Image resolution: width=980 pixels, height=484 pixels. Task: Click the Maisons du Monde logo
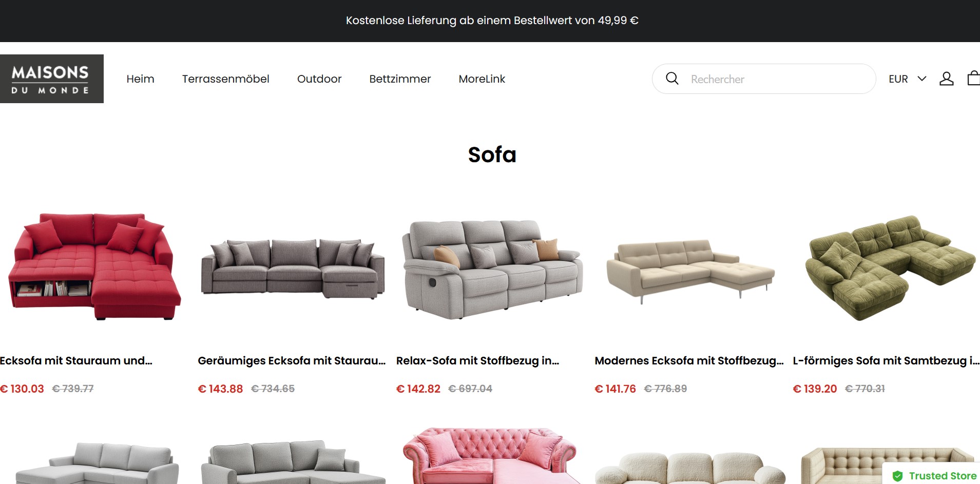coord(52,79)
